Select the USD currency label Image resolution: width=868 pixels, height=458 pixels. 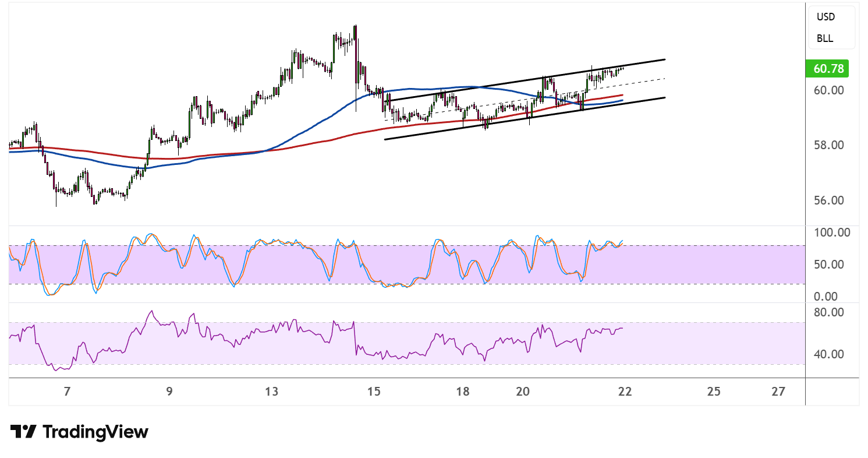click(826, 17)
